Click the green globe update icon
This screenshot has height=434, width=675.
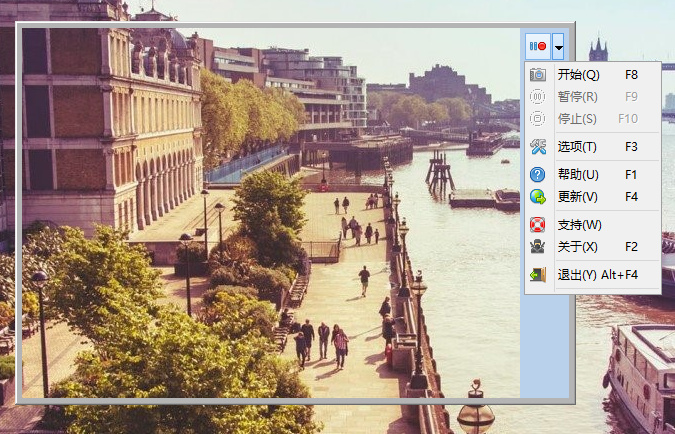(538, 197)
